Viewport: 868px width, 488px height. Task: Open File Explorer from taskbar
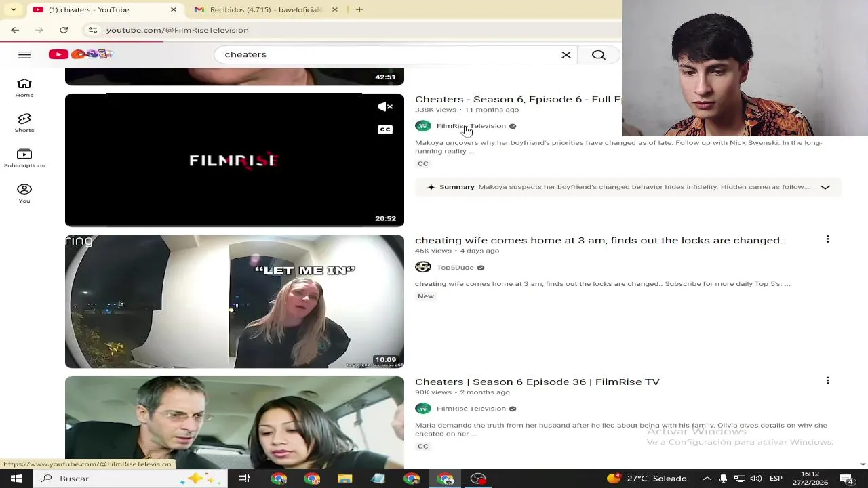pos(345,479)
